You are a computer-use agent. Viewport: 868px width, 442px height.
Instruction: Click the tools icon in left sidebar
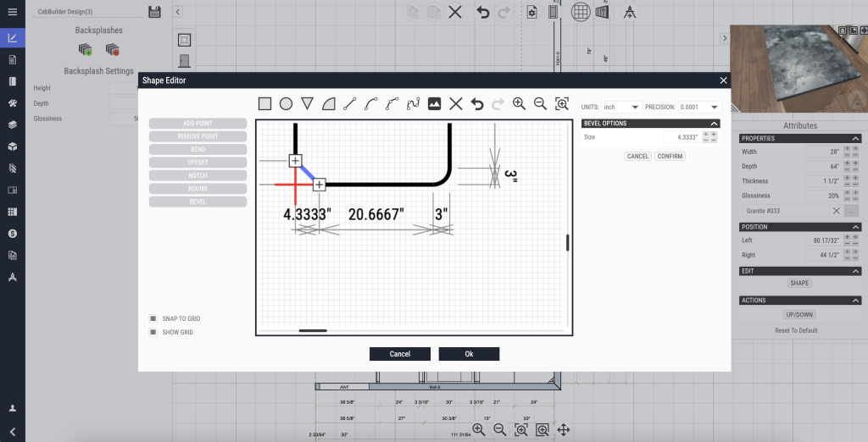pos(12,103)
